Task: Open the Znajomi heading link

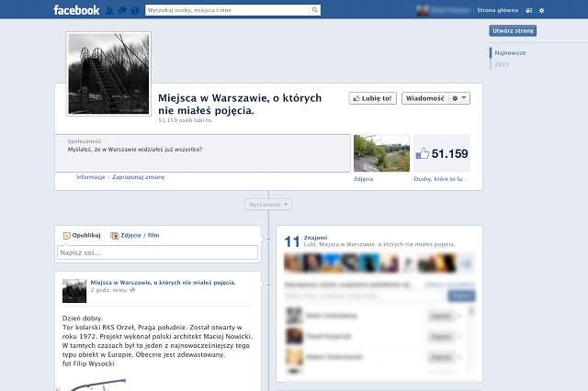Action: coord(315,238)
